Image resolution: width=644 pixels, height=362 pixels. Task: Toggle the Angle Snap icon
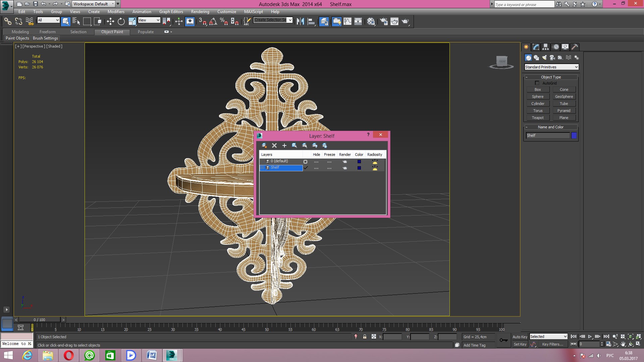click(x=213, y=21)
